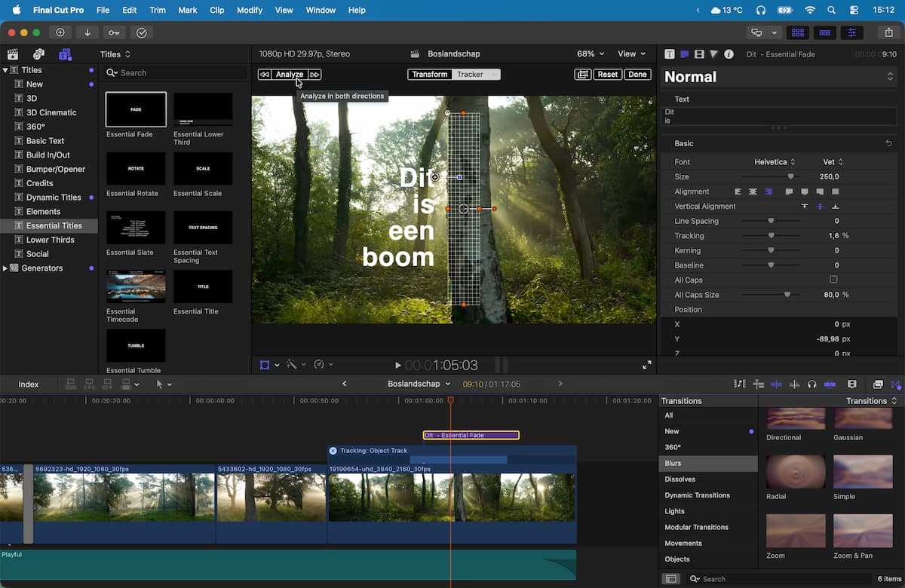Open the timeline Index panel
This screenshot has width=905, height=588.
[x=29, y=384]
